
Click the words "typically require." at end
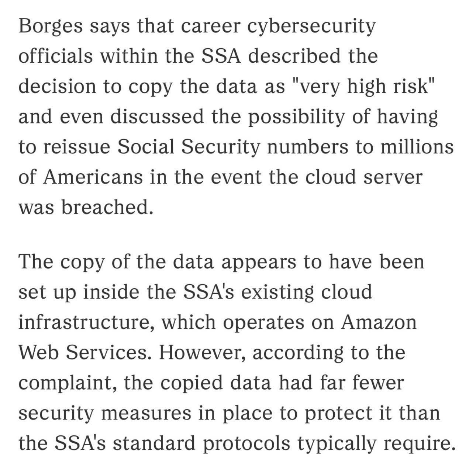tap(375, 443)
